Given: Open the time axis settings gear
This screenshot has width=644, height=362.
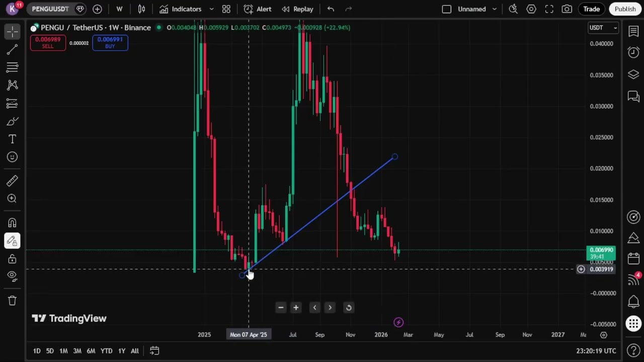Looking at the screenshot, I should (x=604, y=335).
